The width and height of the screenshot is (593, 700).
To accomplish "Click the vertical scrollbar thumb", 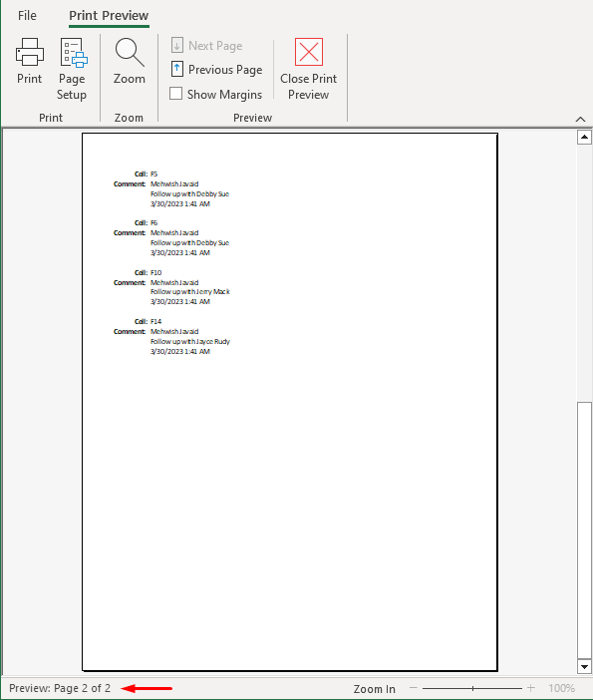I will pyautogui.click(x=584, y=529).
